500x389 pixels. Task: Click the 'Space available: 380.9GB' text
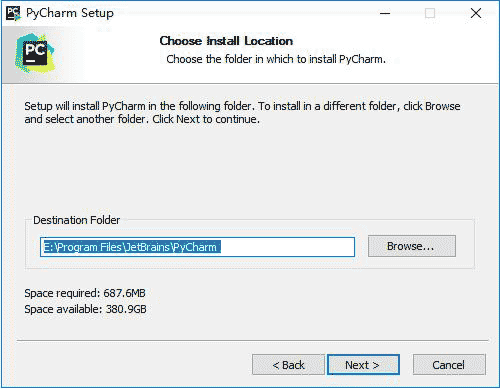click(85, 309)
